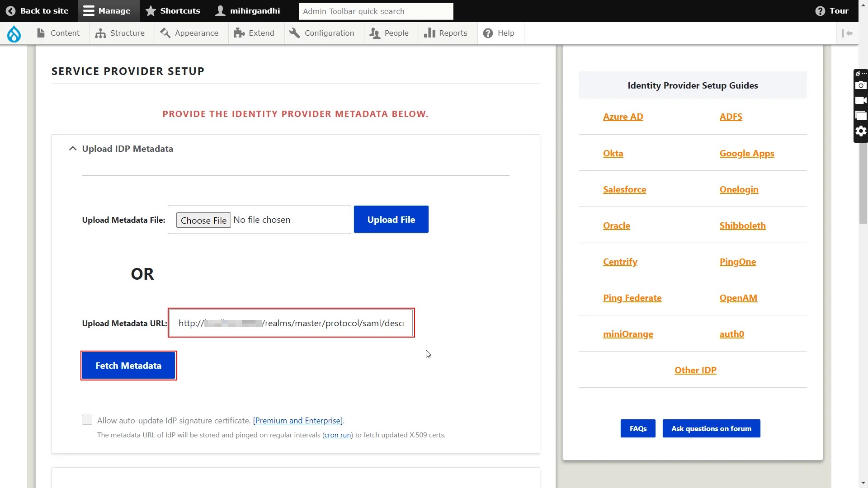Screen dimensions: 868x488
Task: Open the settings gear in capture sidebar
Action: pyautogui.click(x=861, y=131)
